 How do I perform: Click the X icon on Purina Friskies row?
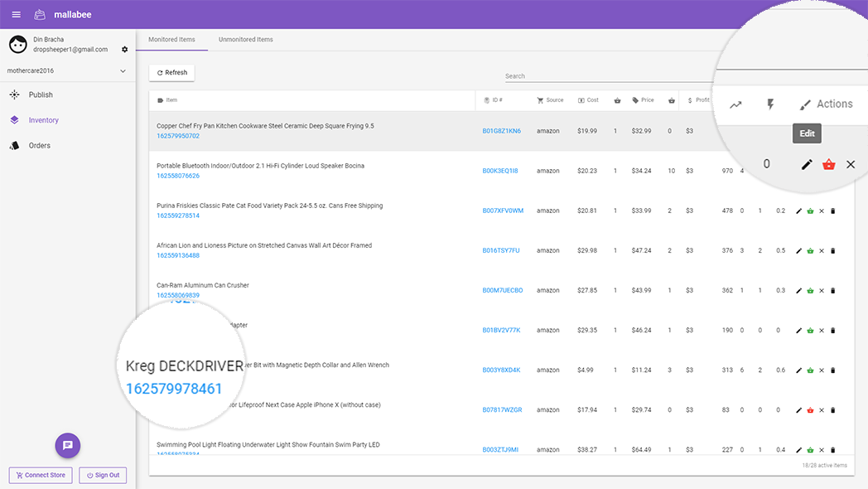click(x=822, y=211)
